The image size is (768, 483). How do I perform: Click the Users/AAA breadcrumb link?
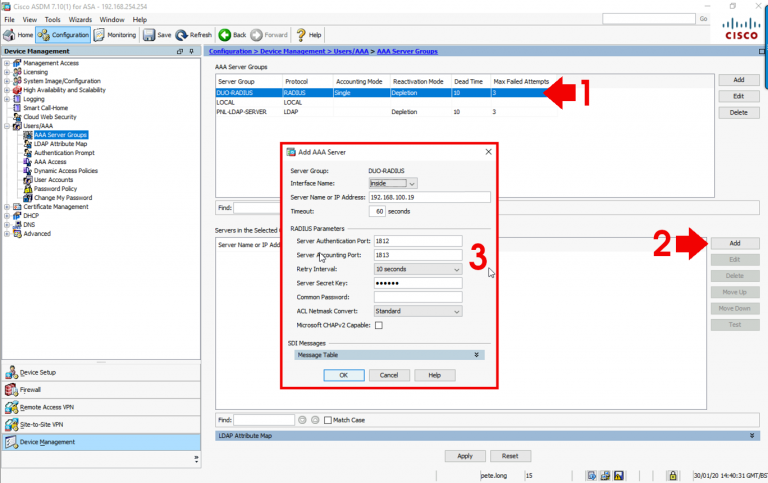pyautogui.click(x=351, y=51)
